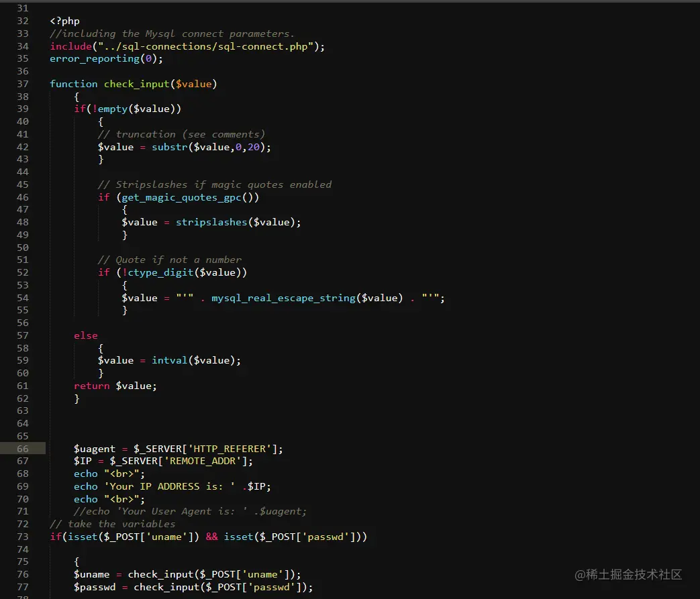Click the $passwd assignment on line 77

point(193,588)
